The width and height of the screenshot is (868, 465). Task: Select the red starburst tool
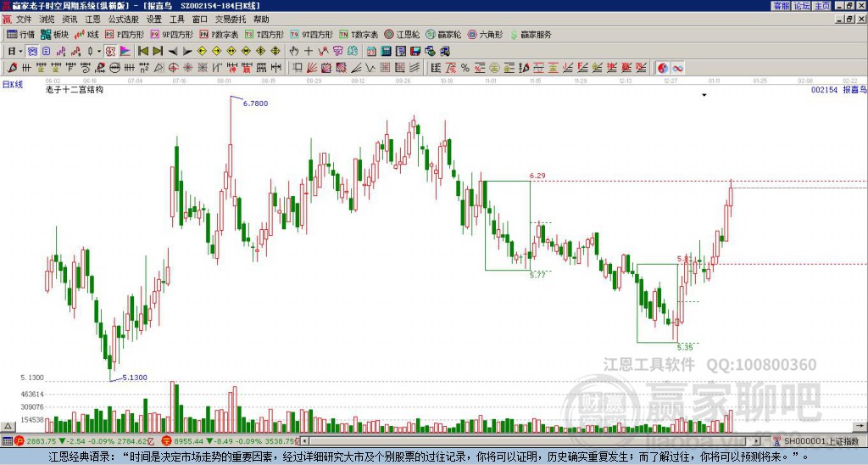coord(187,68)
